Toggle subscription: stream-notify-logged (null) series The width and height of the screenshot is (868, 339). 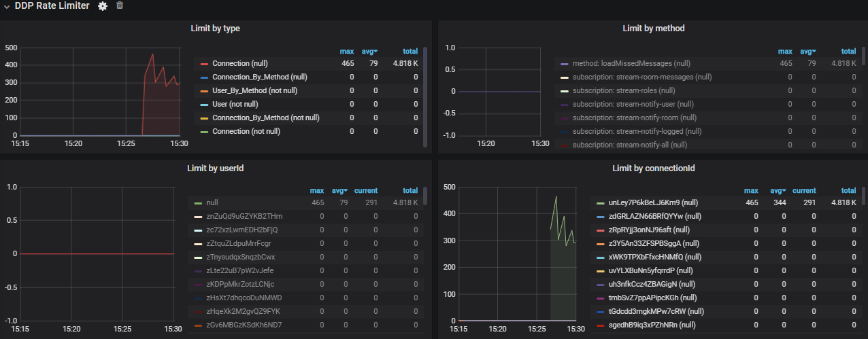637,131
